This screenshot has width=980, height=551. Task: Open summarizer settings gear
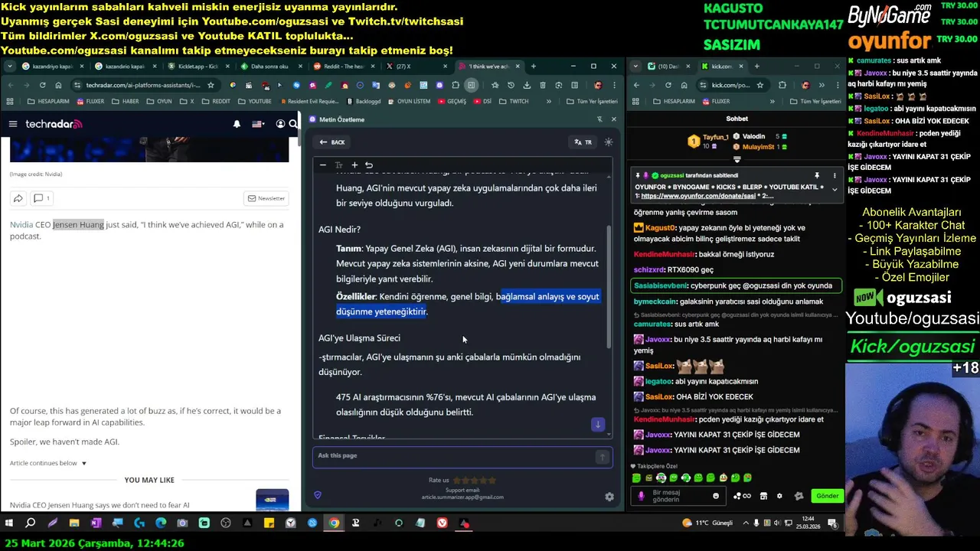[x=609, y=496]
